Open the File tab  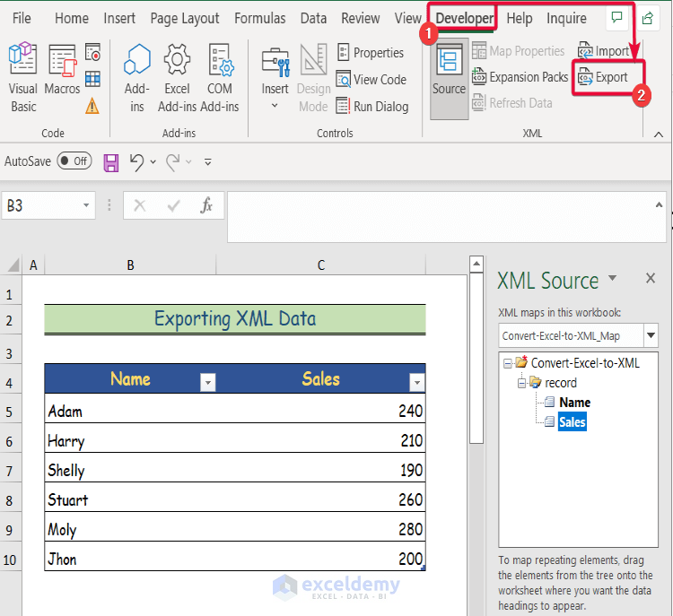22,19
